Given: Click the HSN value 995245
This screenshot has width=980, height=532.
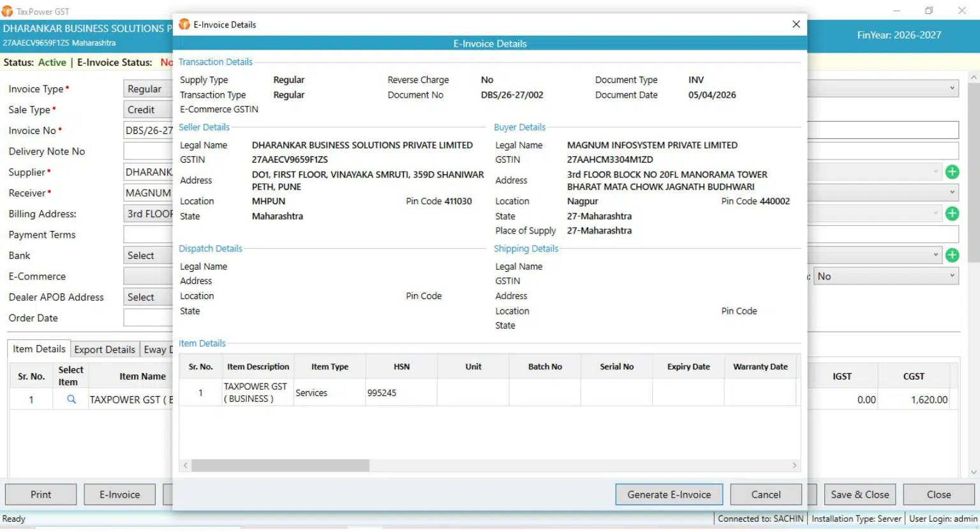Looking at the screenshot, I should coord(382,393).
